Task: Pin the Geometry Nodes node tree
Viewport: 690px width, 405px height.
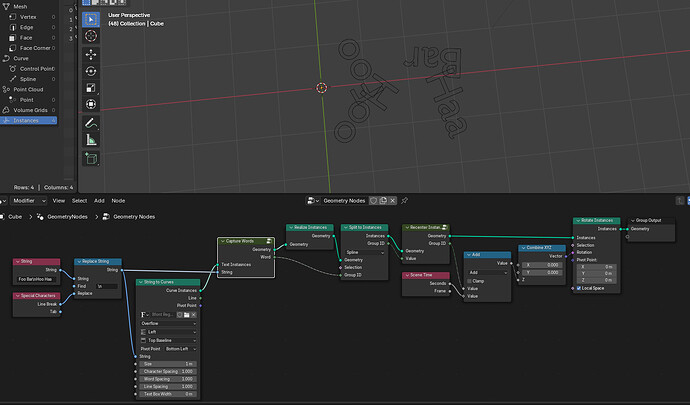Action: [404, 201]
